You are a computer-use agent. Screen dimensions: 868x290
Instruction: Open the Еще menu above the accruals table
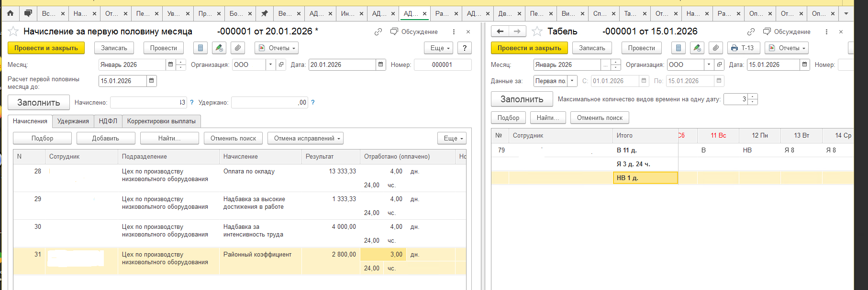(x=452, y=138)
